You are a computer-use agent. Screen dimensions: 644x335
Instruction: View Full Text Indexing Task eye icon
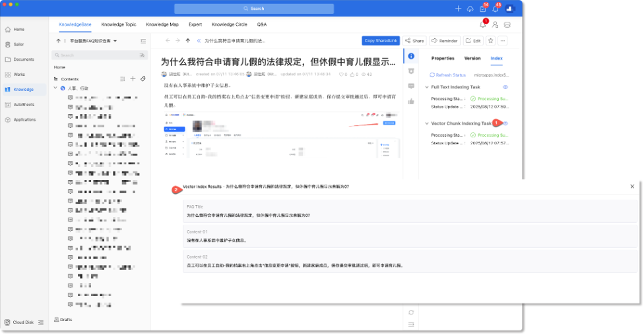505,87
